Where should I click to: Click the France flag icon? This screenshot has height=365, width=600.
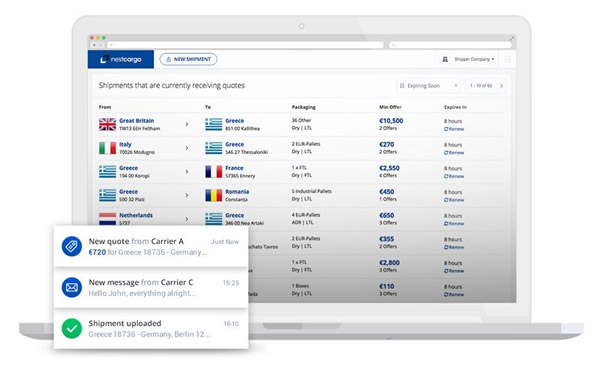coord(214,172)
